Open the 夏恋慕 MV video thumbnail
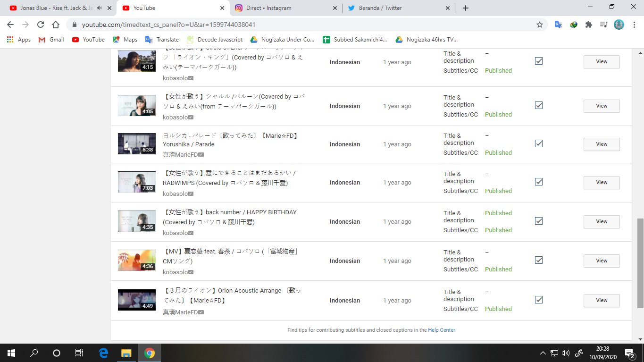Image resolution: width=644 pixels, height=362 pixels. click(x=137, y=261)
